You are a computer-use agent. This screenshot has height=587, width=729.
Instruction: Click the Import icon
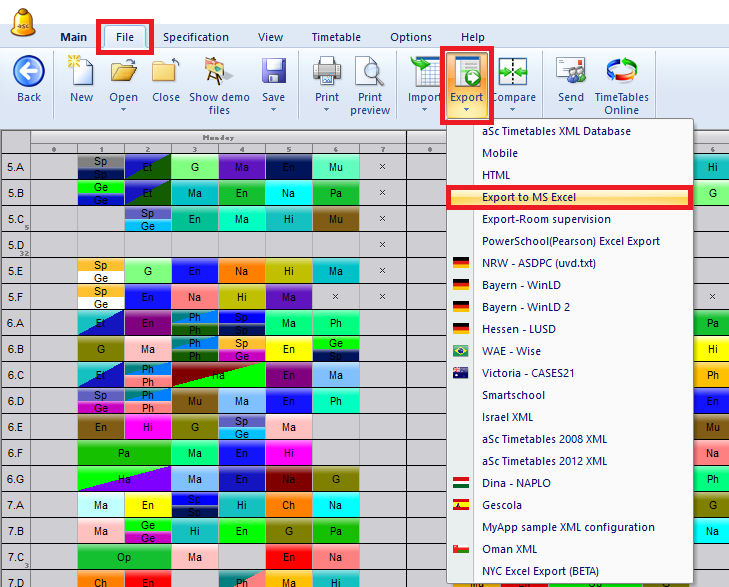pos(424,72)
